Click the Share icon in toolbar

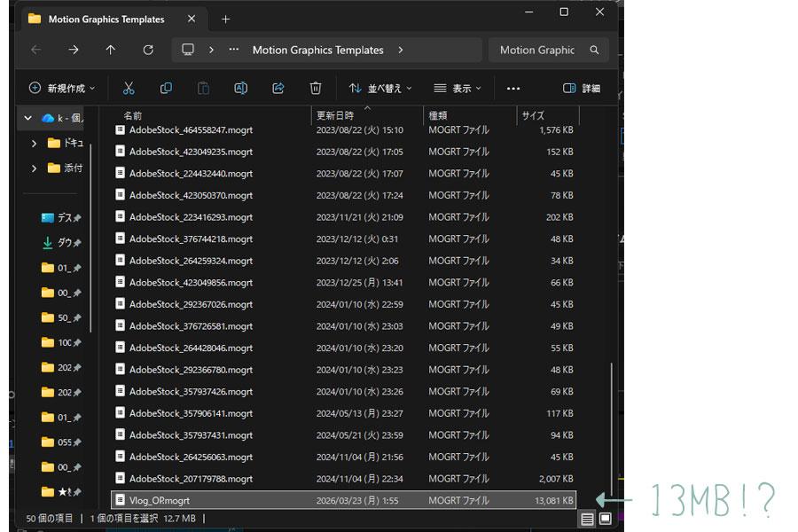tap(278, 88)
